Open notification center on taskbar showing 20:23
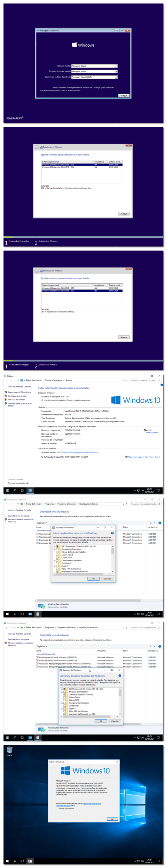Viewport: 167px width, 868px height. (x=158, y=491)
